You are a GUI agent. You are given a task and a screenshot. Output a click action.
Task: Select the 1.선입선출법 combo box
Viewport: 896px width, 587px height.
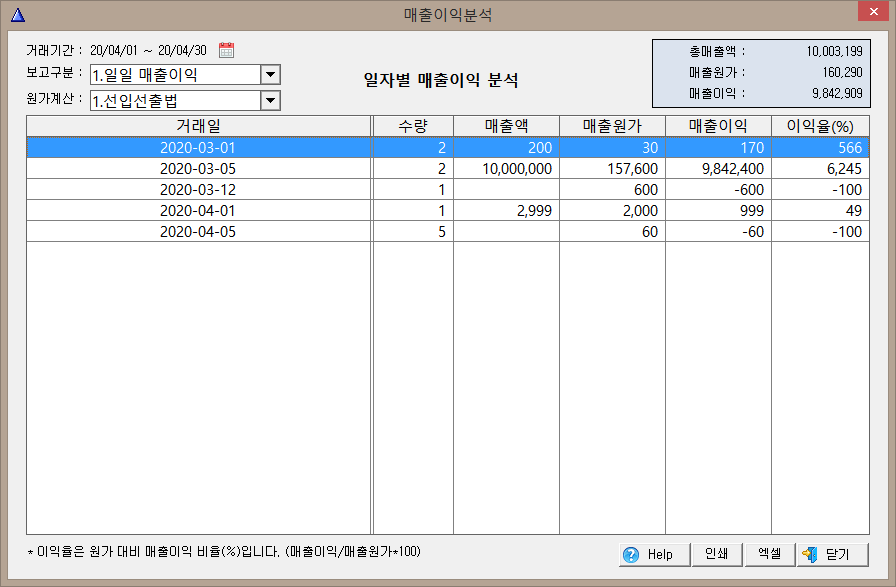(185, 101)
